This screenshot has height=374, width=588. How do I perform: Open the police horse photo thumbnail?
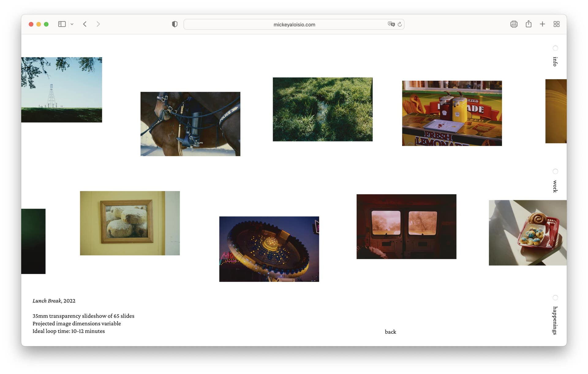click(x=190, y=124)
